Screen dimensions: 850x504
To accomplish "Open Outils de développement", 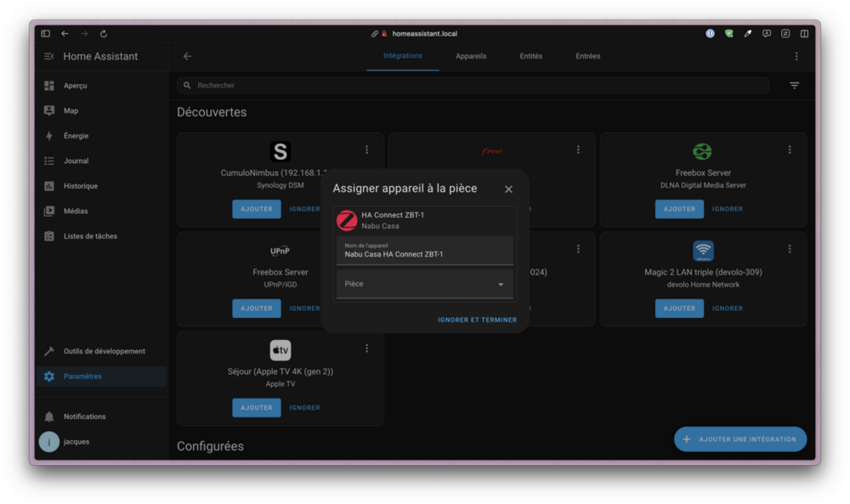I will [104, 351].
